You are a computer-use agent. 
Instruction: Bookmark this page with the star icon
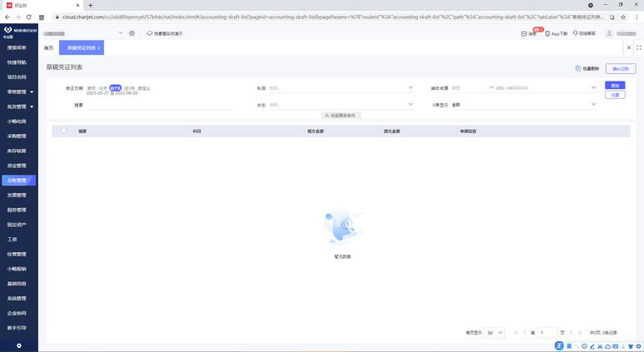tap(623, 17)
